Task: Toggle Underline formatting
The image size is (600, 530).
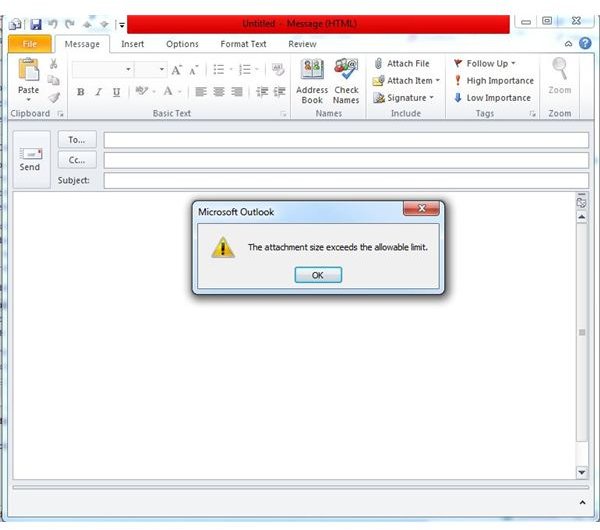Action: coord(116,92)
